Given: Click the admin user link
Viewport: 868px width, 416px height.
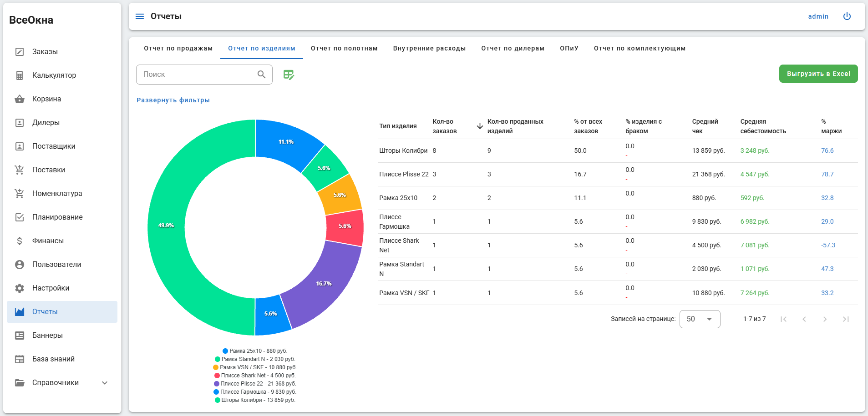Looking at the screenshot, I should pos(818,16).
